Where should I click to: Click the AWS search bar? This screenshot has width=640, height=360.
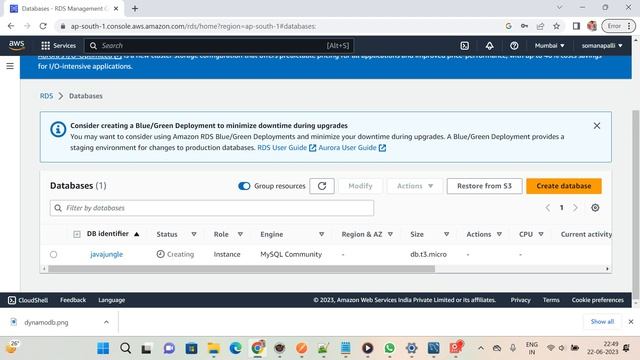219,46
